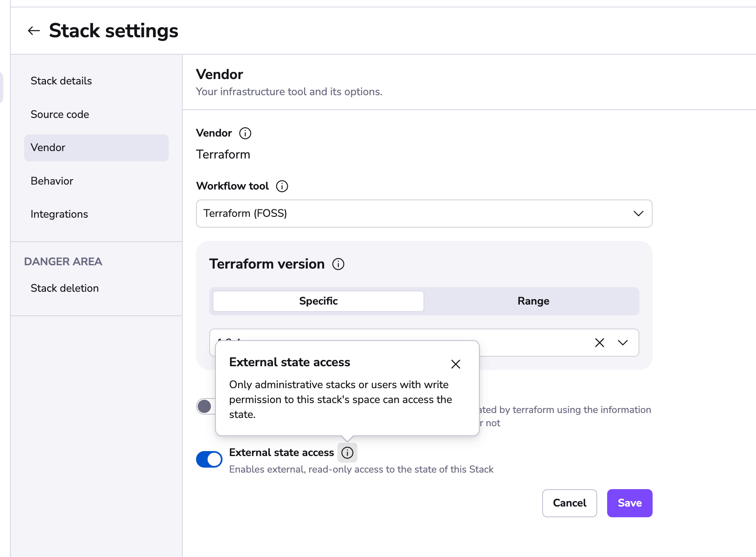Open Stack deletion in danger area
Viewport: 756px width, 557px height.
coord(65,288)
